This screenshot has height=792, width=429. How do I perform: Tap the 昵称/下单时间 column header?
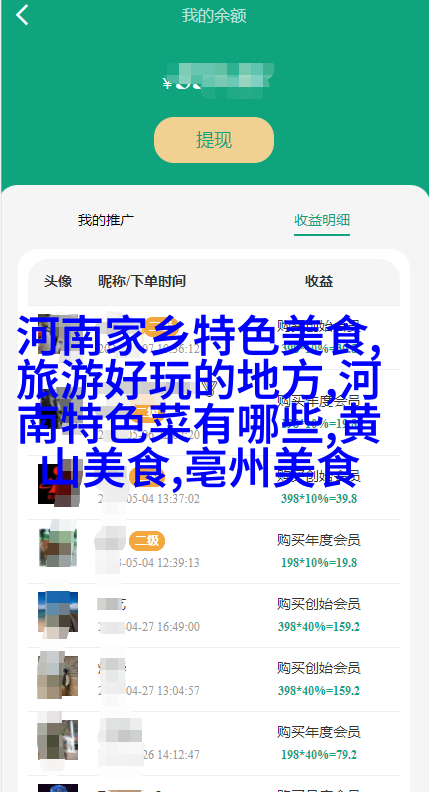[141, 281]
